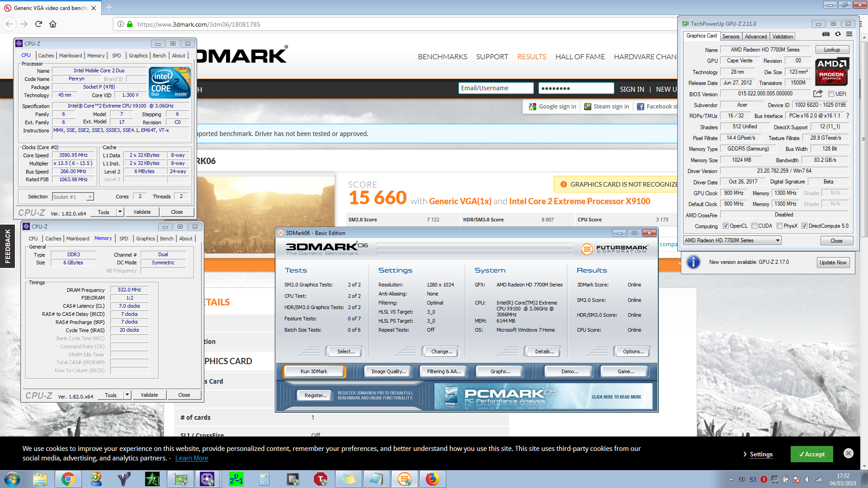Open the SPD tab in lower CPU-Z

123,239
